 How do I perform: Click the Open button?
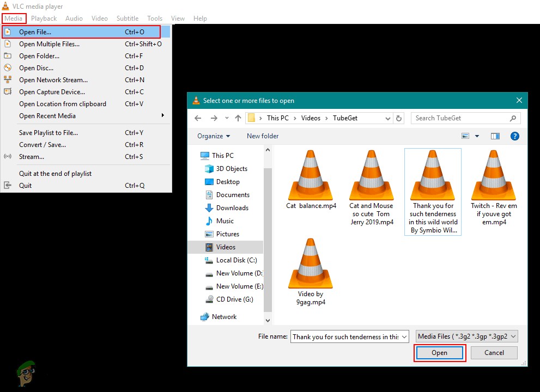point(439,352)
